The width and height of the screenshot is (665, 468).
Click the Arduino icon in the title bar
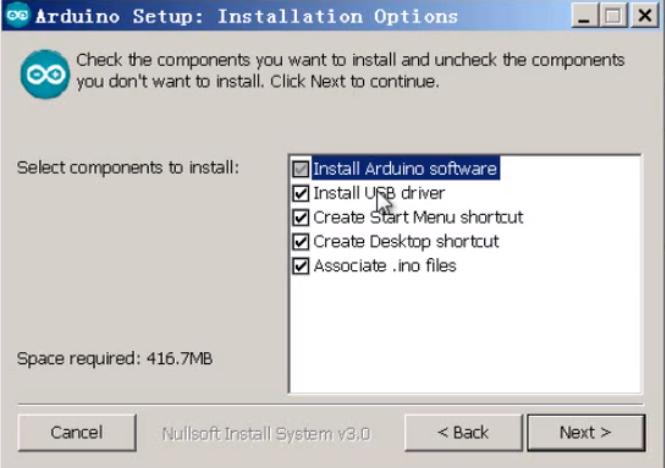17,15
